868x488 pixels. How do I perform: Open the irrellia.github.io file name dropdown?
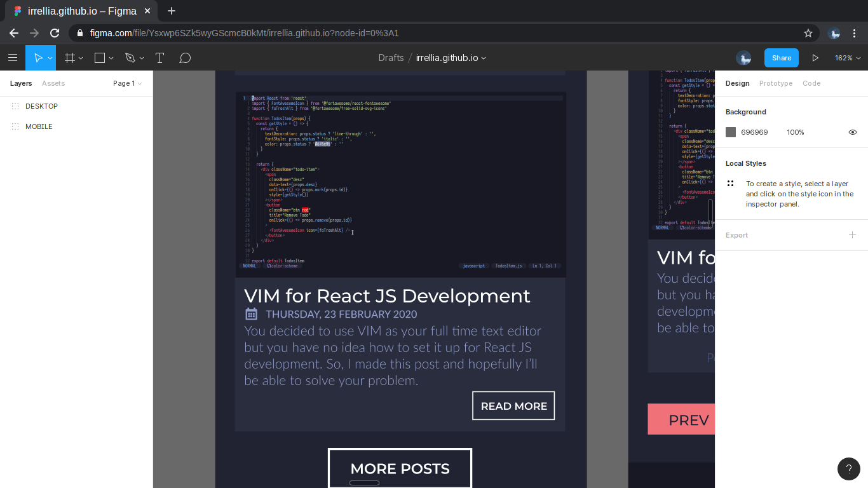click(451, 58)
